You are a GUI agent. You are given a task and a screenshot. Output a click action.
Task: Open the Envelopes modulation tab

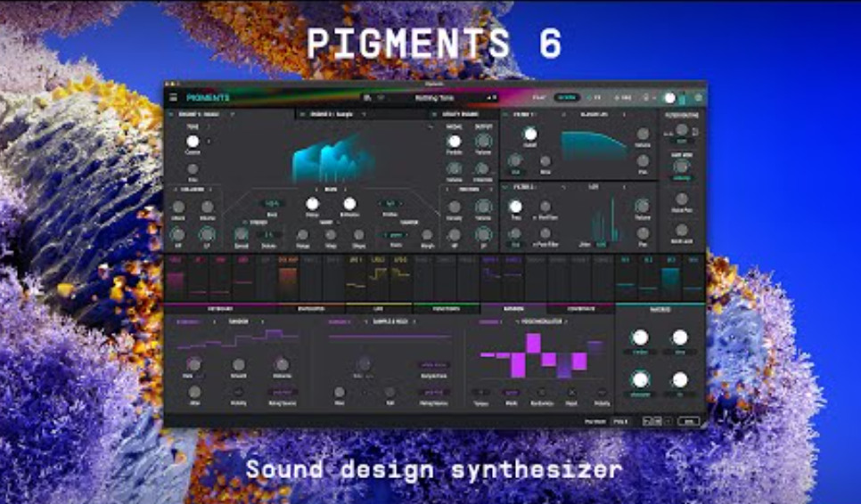(x=311, y=309)
